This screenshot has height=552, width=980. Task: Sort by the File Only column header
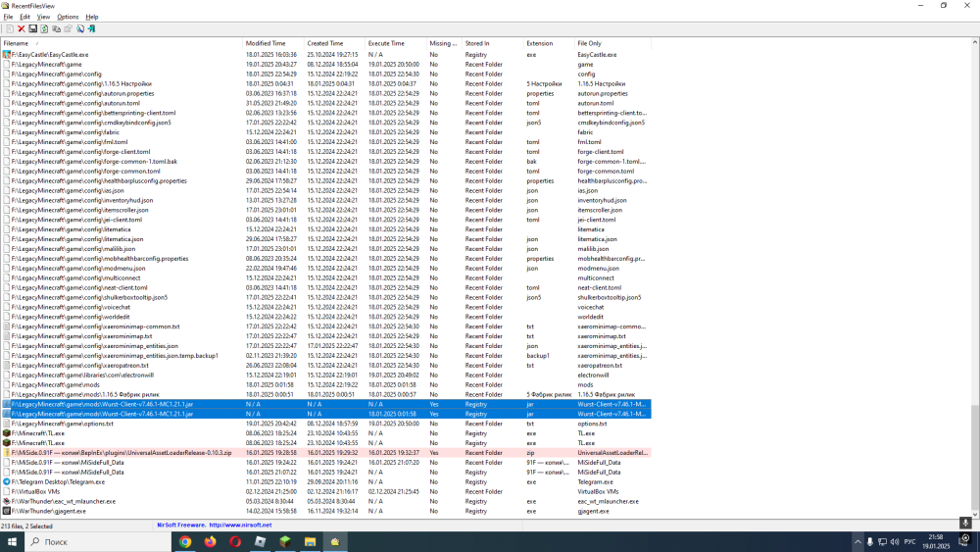pyautogui.click(x=613, y=43)
